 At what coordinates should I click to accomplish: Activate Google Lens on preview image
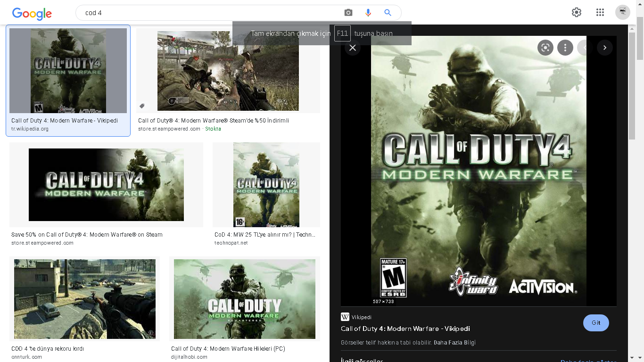coord(545,48)
